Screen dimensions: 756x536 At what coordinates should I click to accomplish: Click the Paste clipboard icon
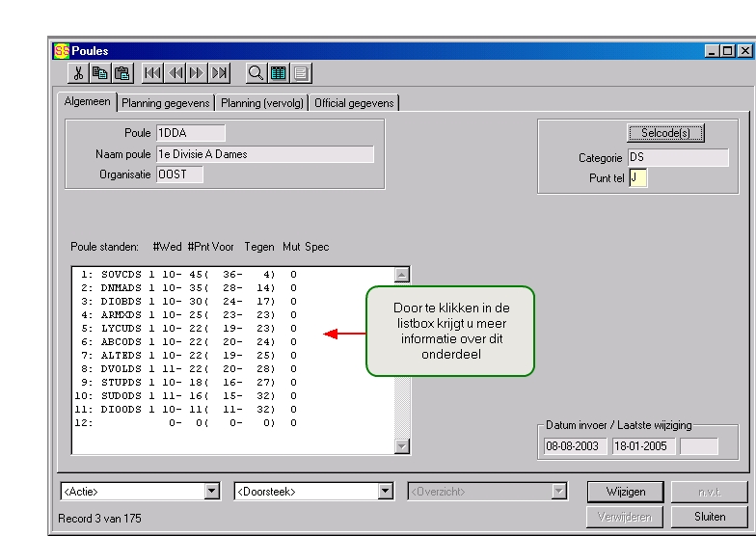(x=121, y=71)
